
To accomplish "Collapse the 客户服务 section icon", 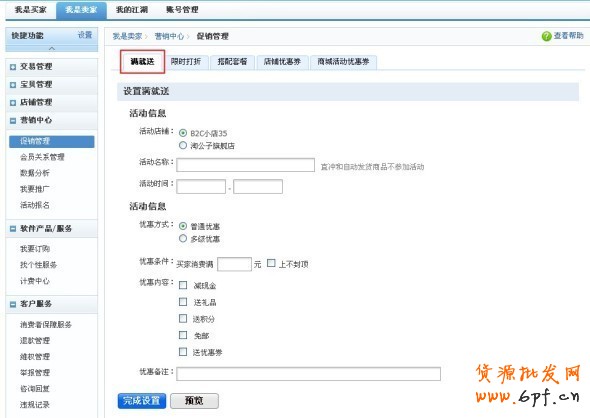I will click(13, 304).
